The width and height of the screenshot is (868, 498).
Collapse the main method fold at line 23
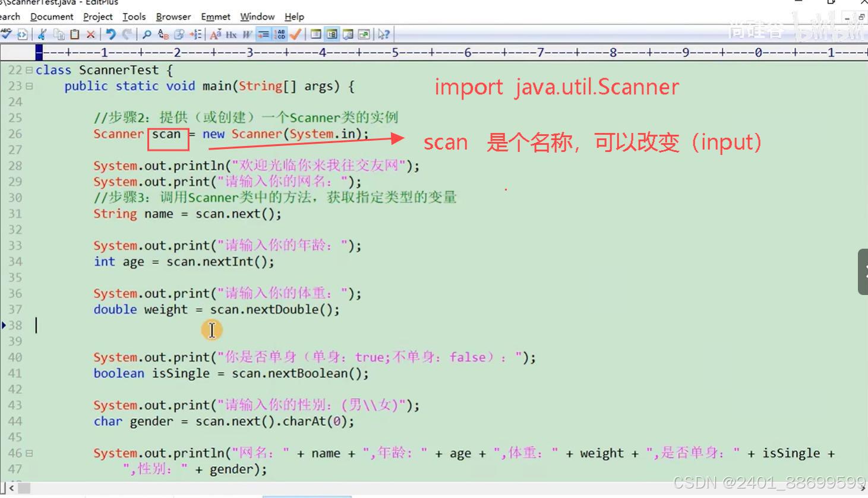pyautogui.click(x=29, y=86)
